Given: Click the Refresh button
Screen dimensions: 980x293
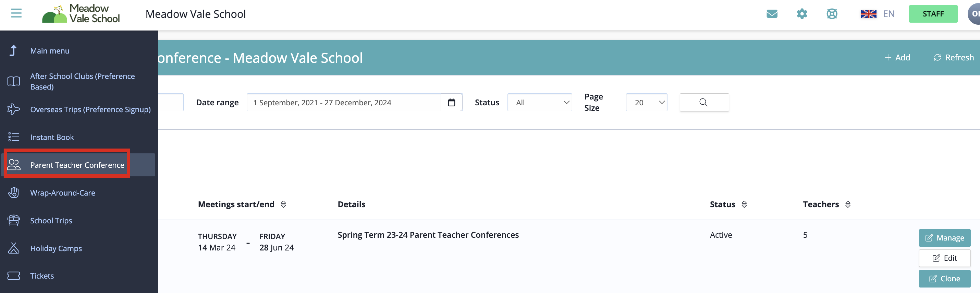Looking at the screenshot, I should (x=953, y=58).
